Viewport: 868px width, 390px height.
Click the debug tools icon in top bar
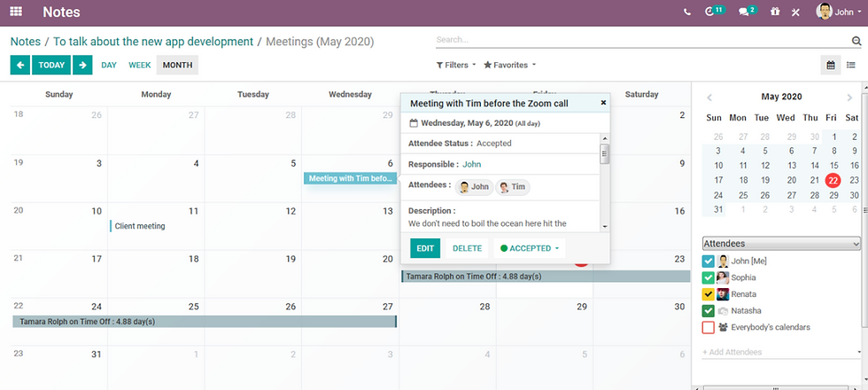point(795,12)
